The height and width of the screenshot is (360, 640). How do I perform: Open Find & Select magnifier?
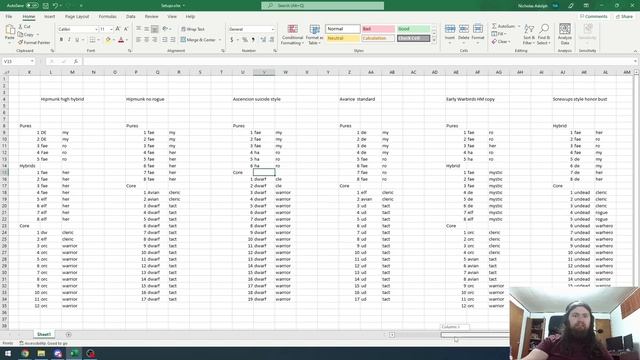544,34
